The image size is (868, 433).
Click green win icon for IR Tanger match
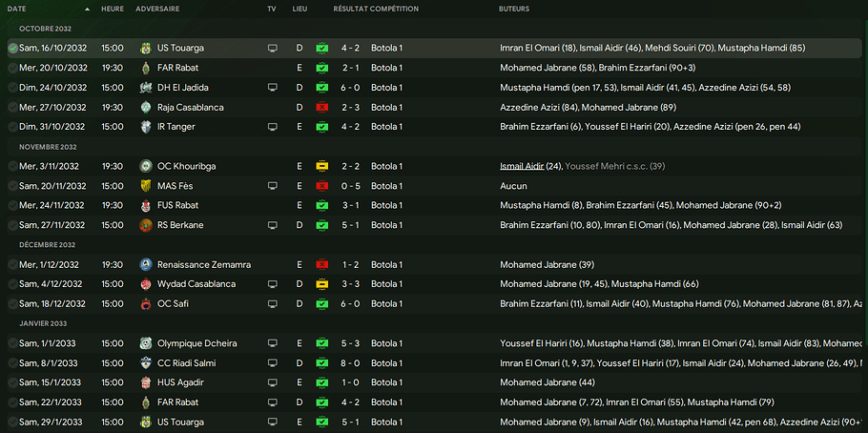click(x=322, y=127)
